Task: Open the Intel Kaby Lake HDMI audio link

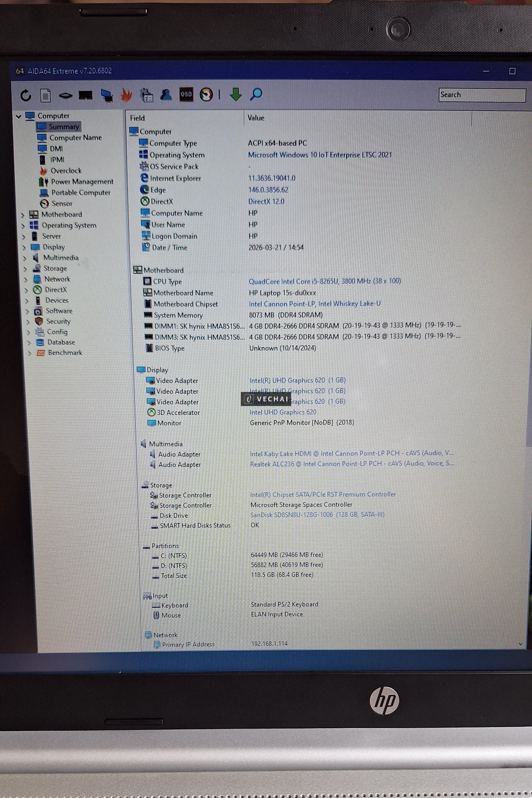Action: click(x=352, y=453)
